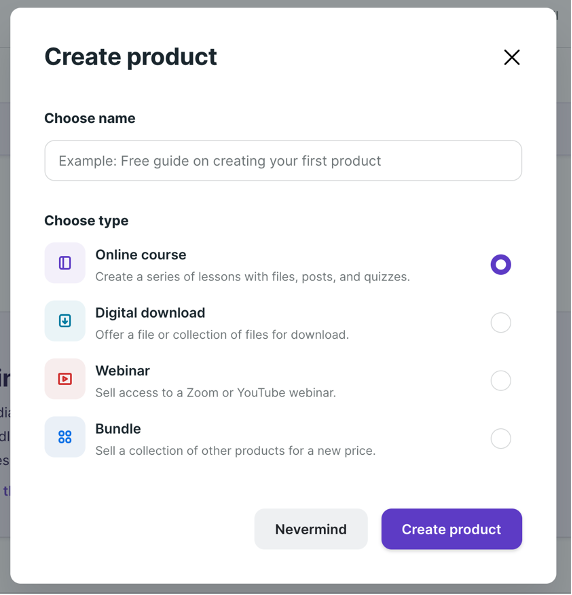Close the Create product dialog

(512, 57)
